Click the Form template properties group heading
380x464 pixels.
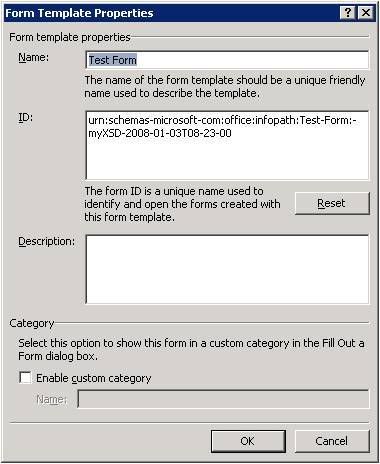(x=70, y=37)
